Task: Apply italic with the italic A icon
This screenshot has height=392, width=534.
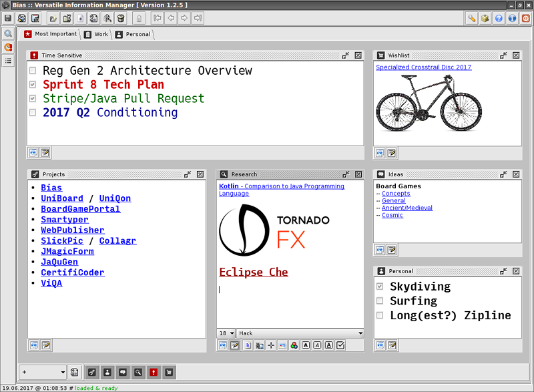Action: [x=318, y=345]
